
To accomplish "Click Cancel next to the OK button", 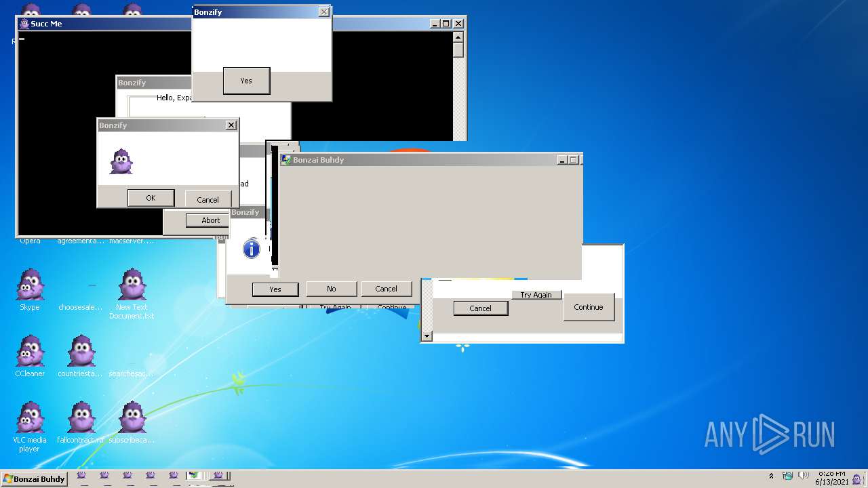I will click(208, 199).
